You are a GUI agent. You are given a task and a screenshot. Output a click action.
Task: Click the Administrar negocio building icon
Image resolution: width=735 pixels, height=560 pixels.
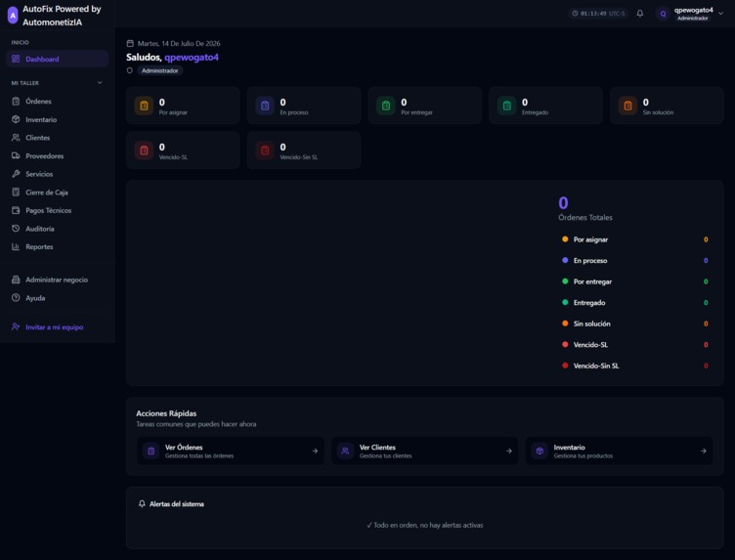[x=16, y=280]
